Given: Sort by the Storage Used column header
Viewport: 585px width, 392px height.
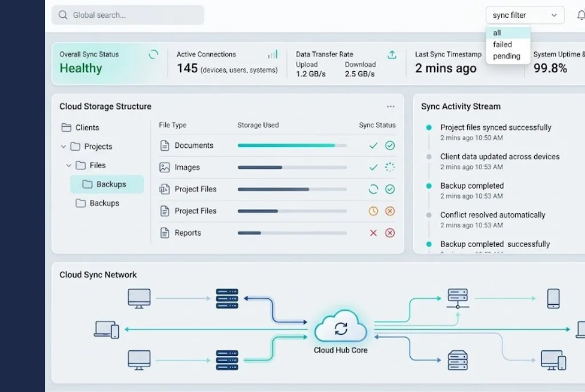Looking at the screenshot, I should pos(258,125).
